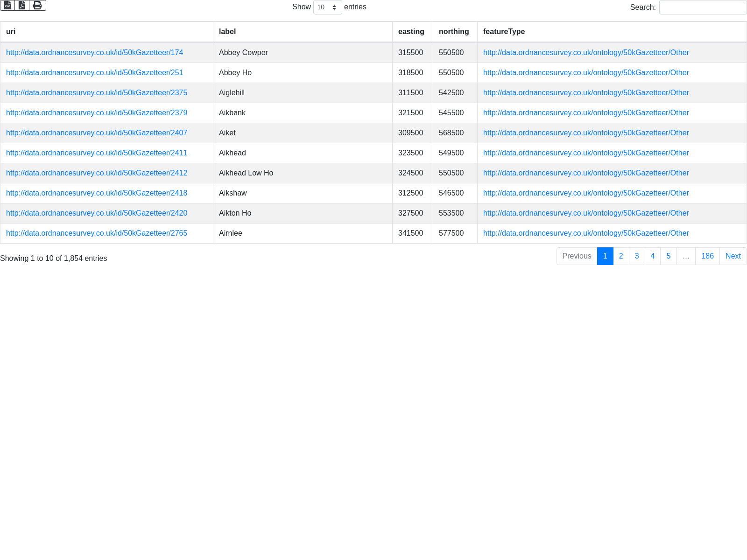747x560 pixels.
Task: Open the Show entries count dropdown
Action: (x=327, y=7)
